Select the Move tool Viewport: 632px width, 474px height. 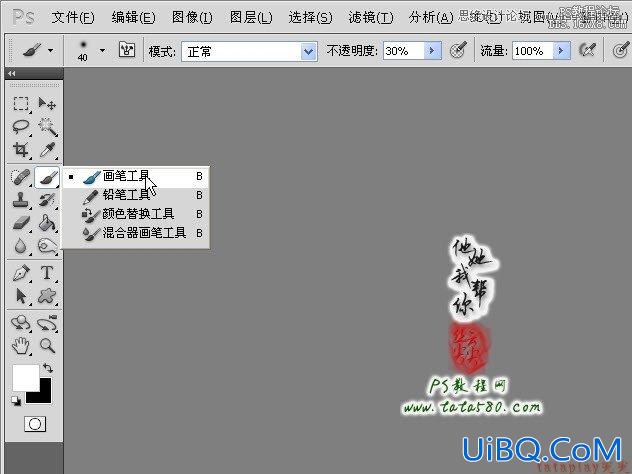pos(47,104)
